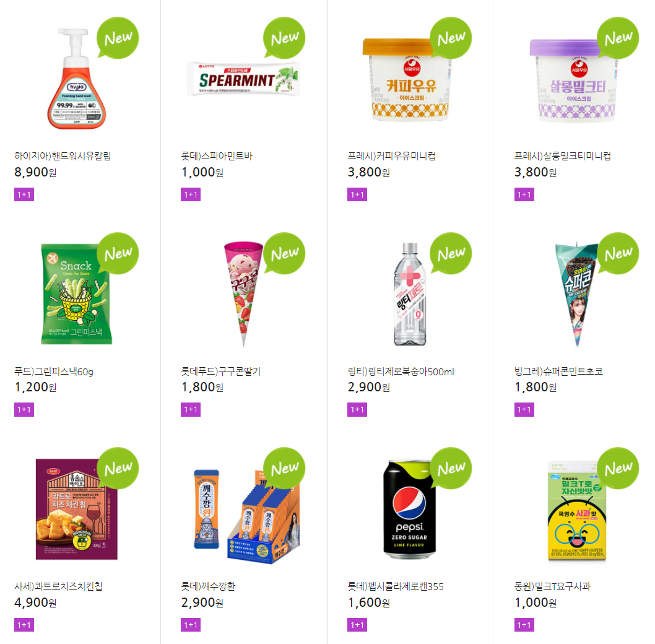Click the 슈퍼콘 mint choco cone image

(576, 294)
